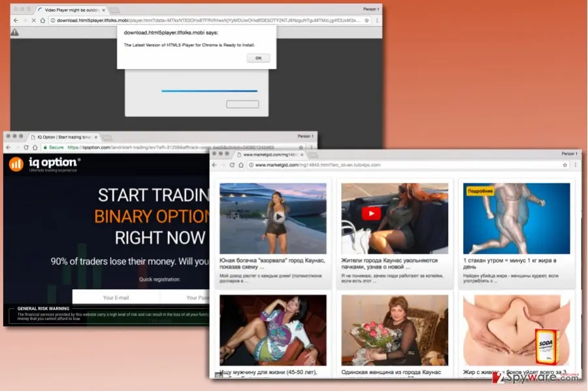
Task: Click Person 1 in the Video Player window
Action: coord(370,9)
